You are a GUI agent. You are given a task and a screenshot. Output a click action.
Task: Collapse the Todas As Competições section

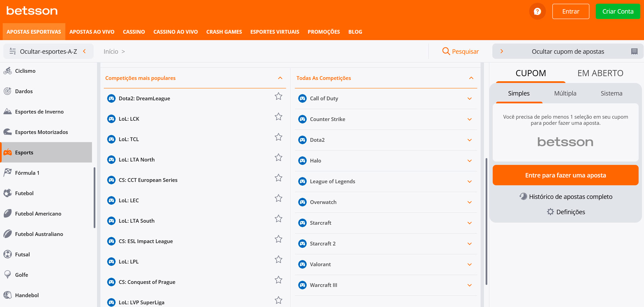coord(471,78)
